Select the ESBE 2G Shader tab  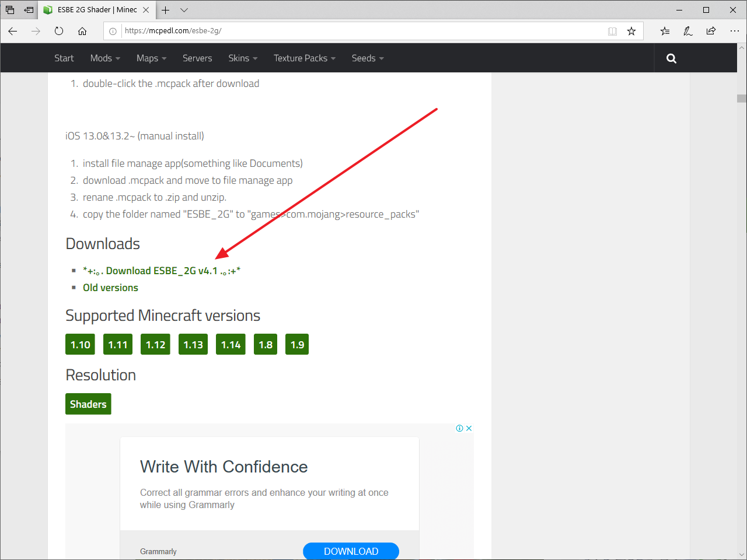click(x=97, y=10)
